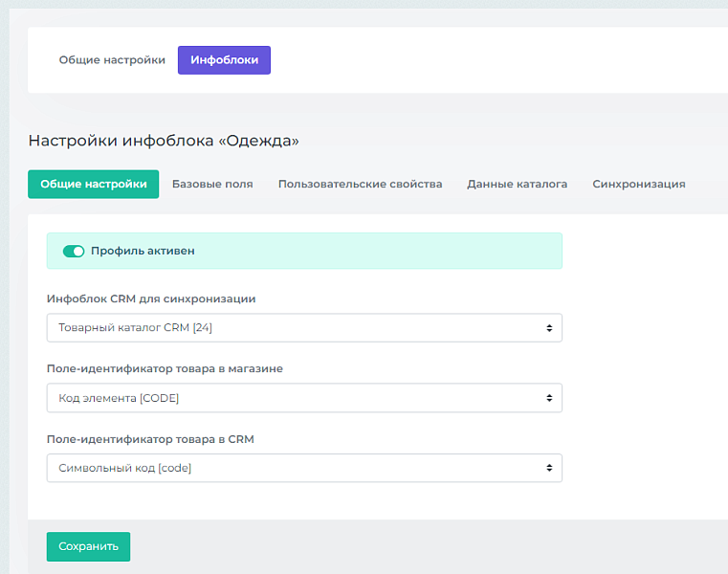Switch to the green Общие настройки tab

pyautogui.click(x=94, y=185)
